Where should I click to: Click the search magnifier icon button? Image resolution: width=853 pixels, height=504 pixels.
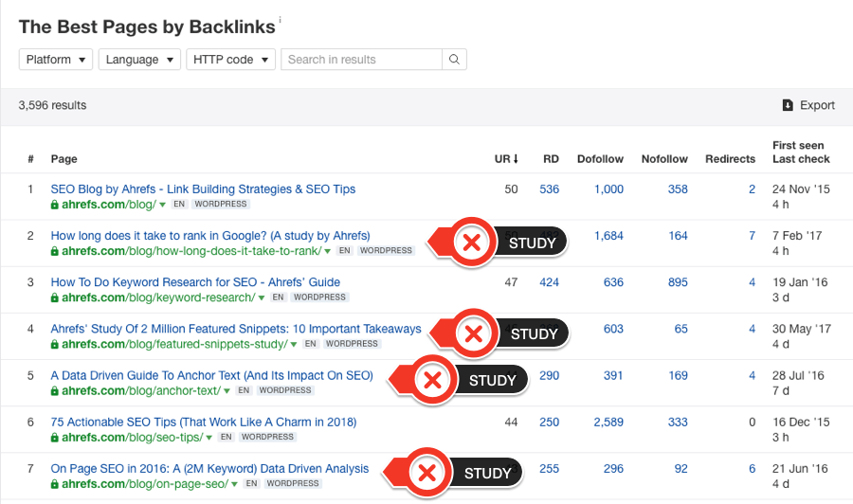point(454,60)
